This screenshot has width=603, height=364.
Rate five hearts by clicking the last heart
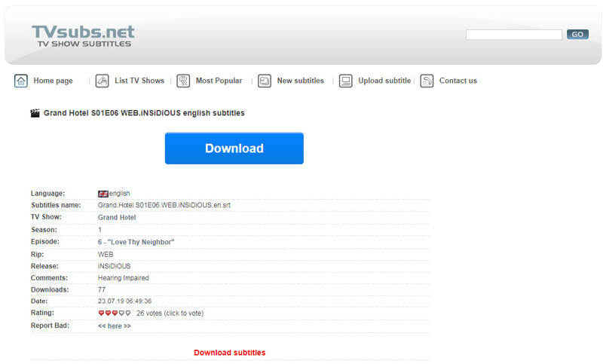(x=127, y=314)
